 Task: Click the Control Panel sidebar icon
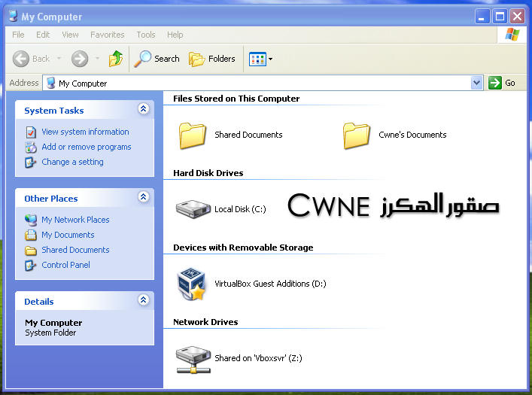[30, 265]
